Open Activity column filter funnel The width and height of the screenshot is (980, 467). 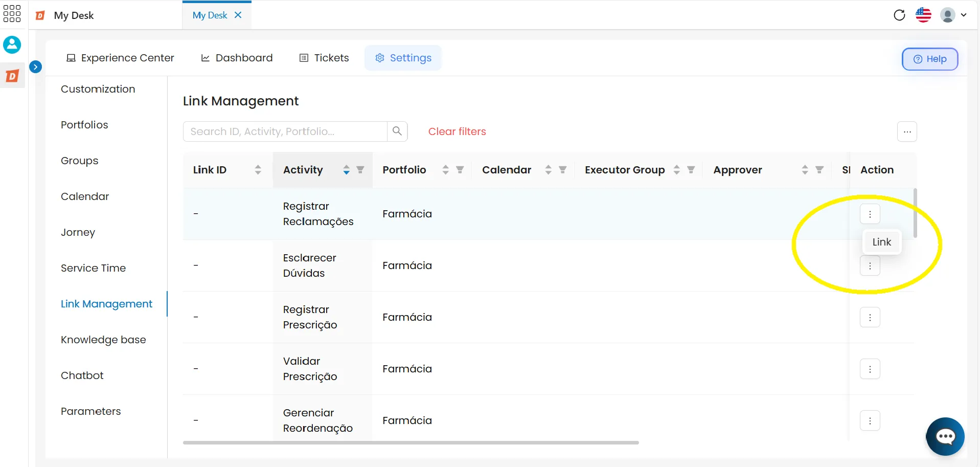click(x=360, y=170)
